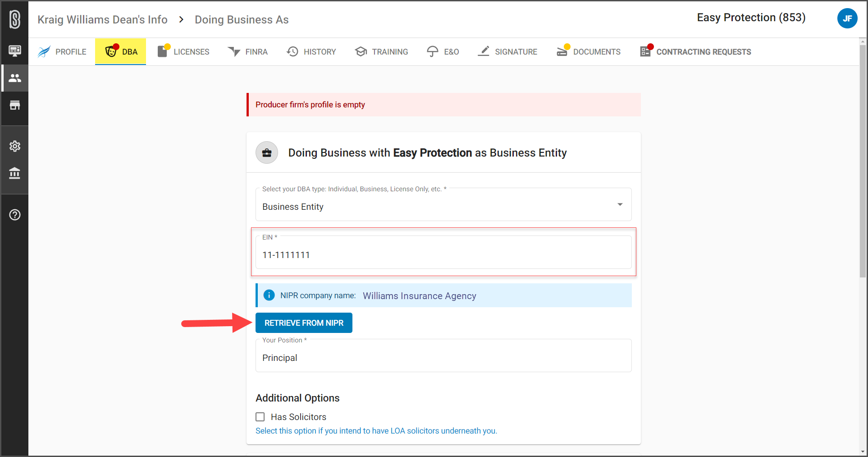This screenshot has width=868, height=457.
Task: Click the E&O umbrella icon
Action: 433,51
